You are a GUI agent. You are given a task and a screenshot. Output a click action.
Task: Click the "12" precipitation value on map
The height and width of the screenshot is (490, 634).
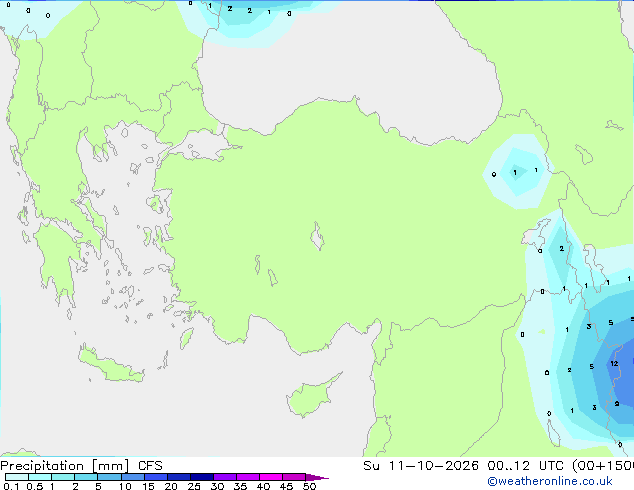614,363
